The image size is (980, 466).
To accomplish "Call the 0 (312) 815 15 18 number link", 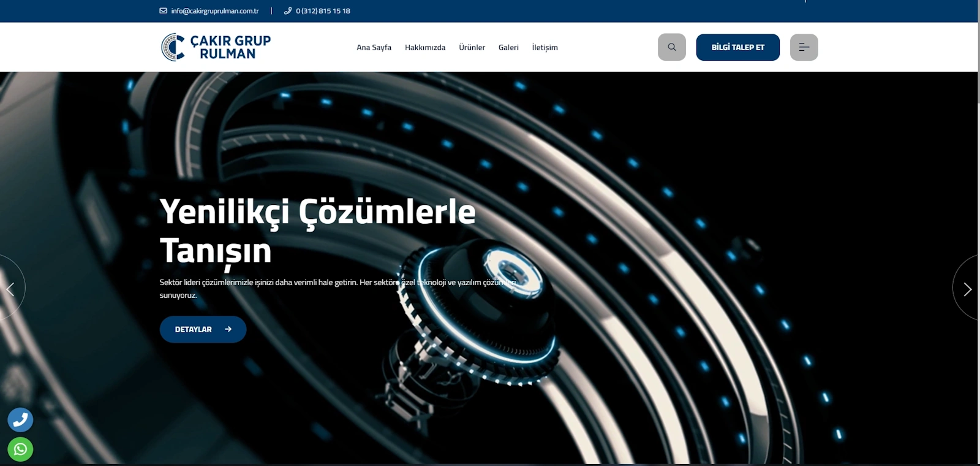I will pyautogui.click(x=323, y=11).
